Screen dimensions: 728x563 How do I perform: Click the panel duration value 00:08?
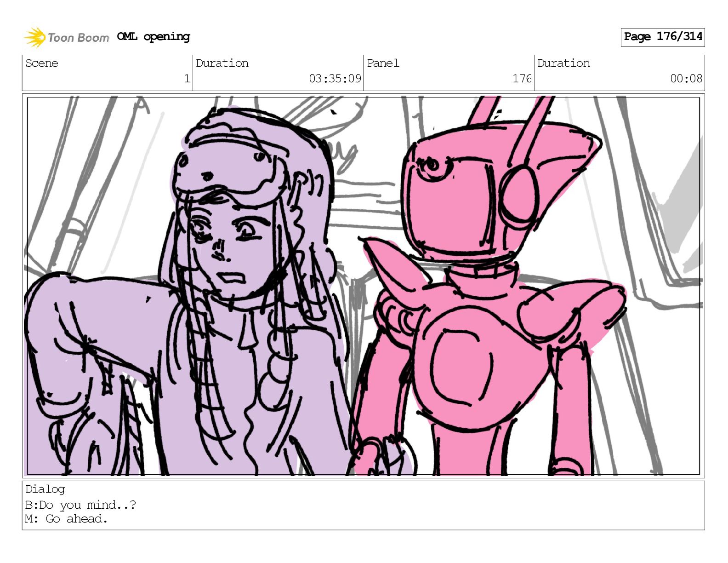(686, 79)
